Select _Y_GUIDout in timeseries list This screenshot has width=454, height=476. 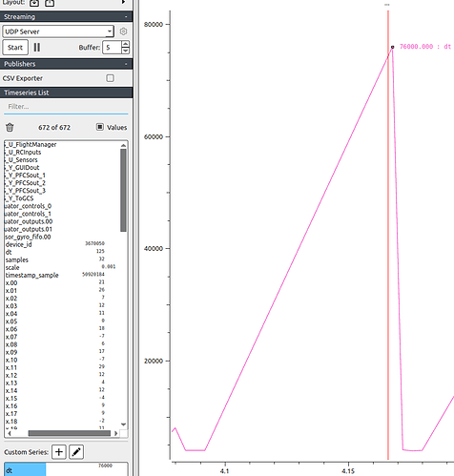22,168
